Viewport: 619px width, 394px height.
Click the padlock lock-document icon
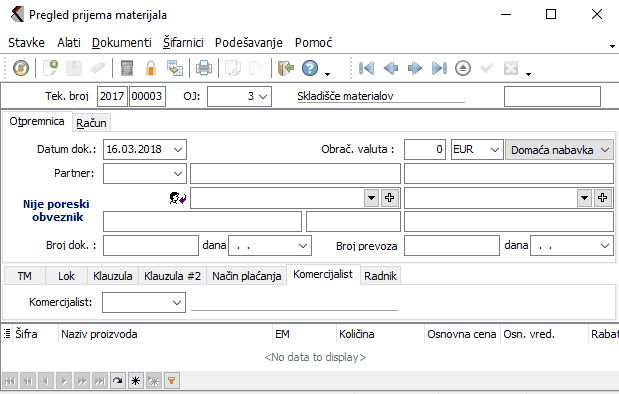pyautogui.click(x=150, y=68)
